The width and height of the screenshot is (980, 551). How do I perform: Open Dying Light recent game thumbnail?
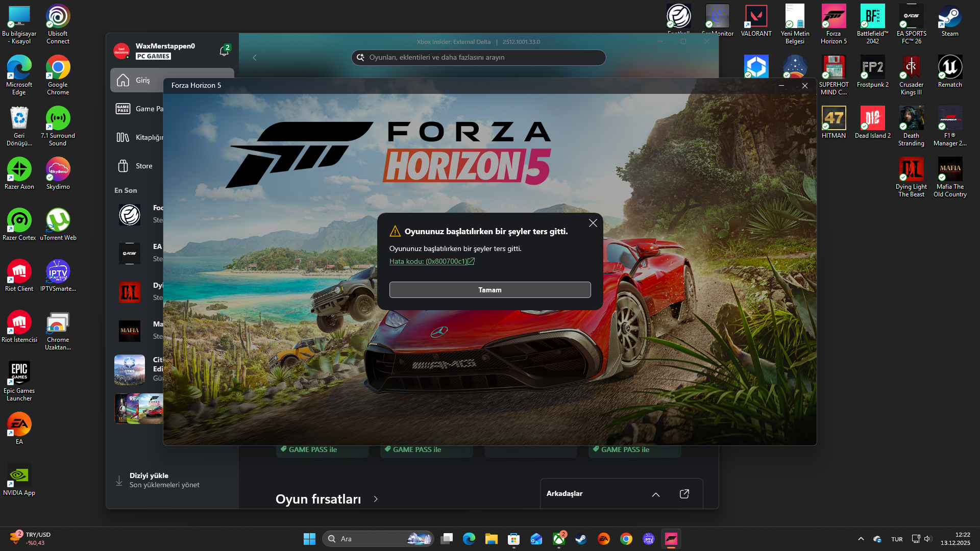click(x=130, y=292)
